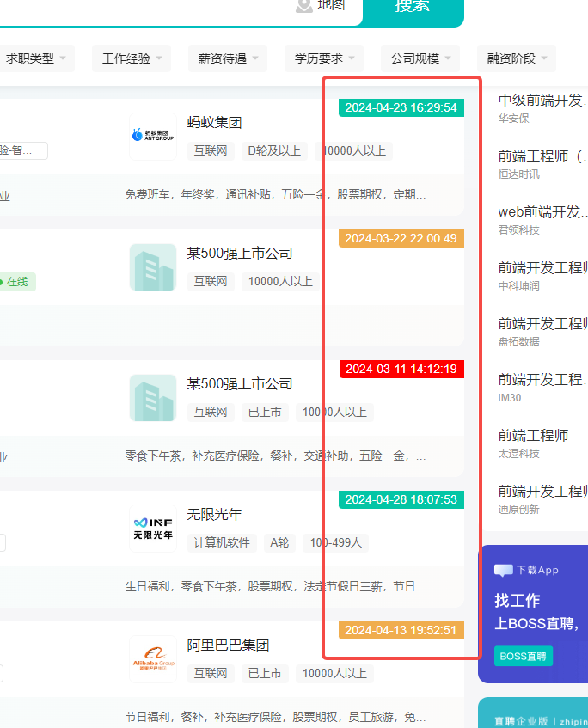Screen dimensions: 588x728
Task: Click the teal 搜索 search button
Action: (413, 11)
